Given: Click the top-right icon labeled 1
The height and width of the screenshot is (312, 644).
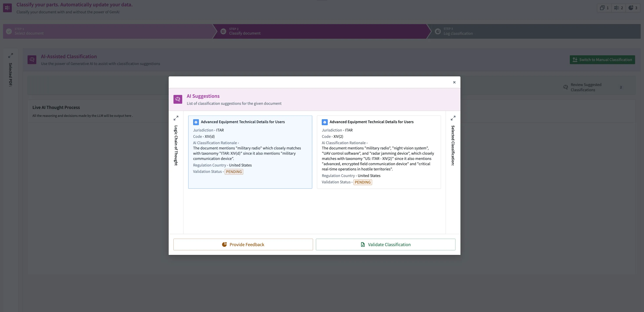Looking at the screenshot, I should (604, 8).
